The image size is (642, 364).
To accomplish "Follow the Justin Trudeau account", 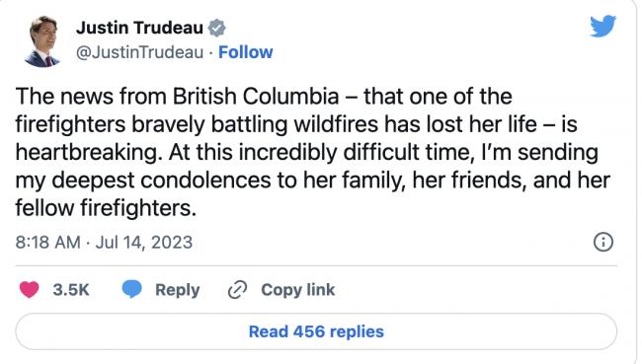I will (245, 52).
